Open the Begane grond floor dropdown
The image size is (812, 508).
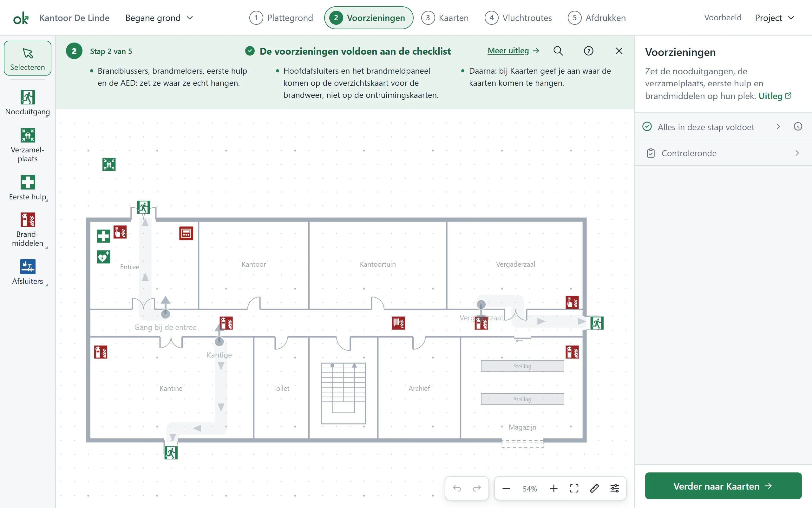pos(159,18)
